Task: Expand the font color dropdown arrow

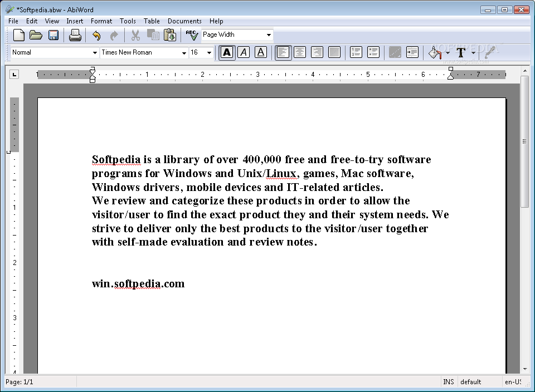Action: pos(473,53)
